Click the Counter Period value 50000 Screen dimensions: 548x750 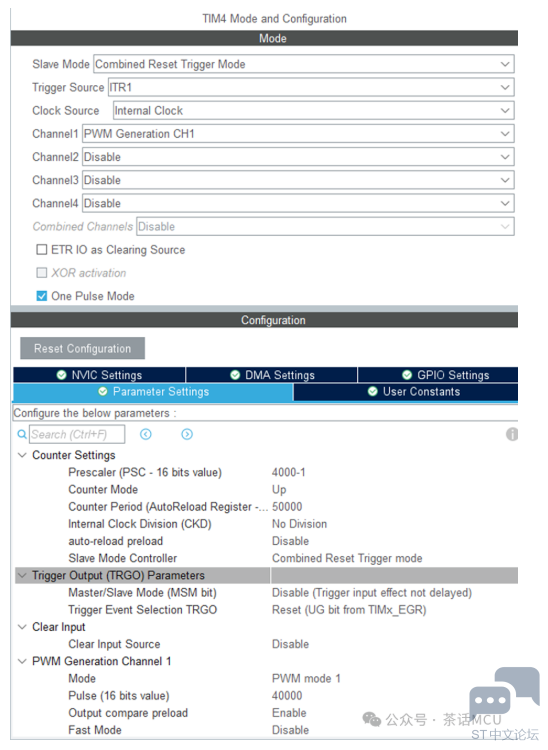pos(287,507)
